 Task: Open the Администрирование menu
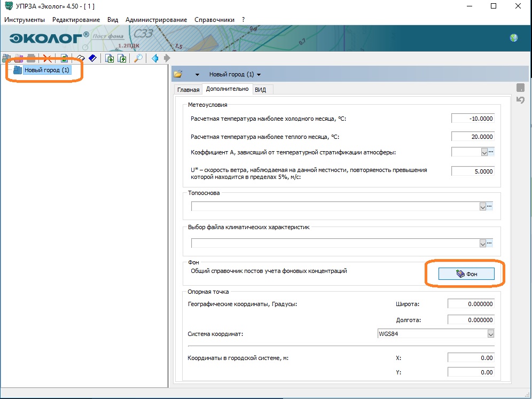(156, 20)
